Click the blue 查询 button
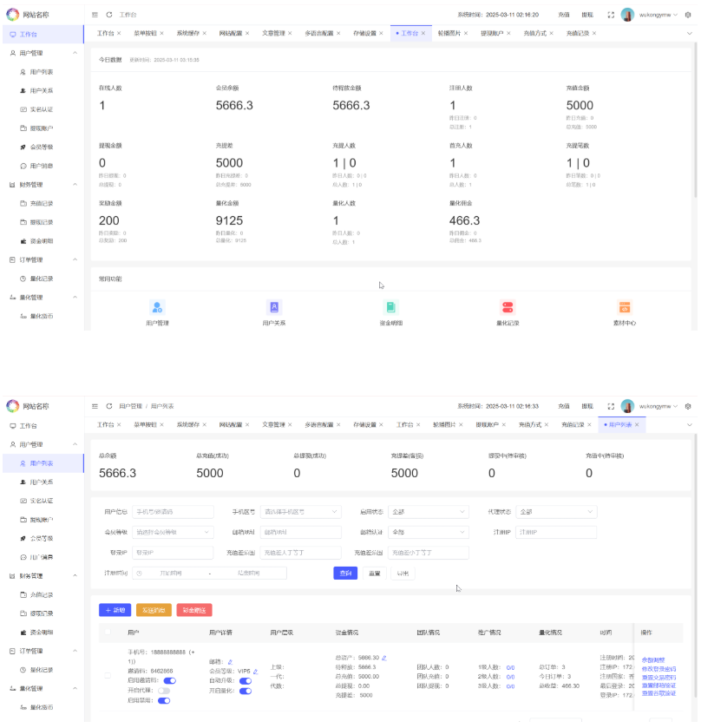This screenshot has width=701, height=728. [345, 574]
